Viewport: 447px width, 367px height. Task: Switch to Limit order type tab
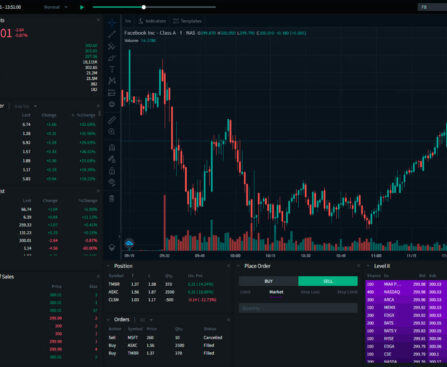coord(245,292)
